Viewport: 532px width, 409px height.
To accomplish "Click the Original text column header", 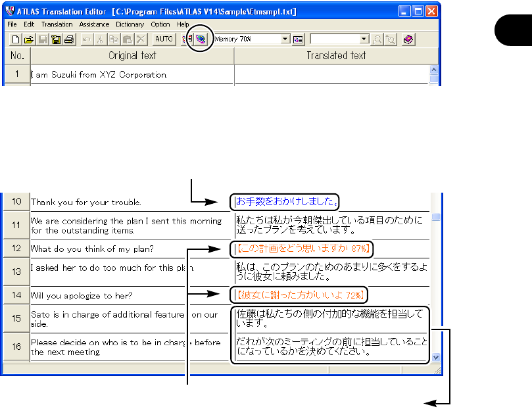I will pyautogui.click(x=132, y=56).
